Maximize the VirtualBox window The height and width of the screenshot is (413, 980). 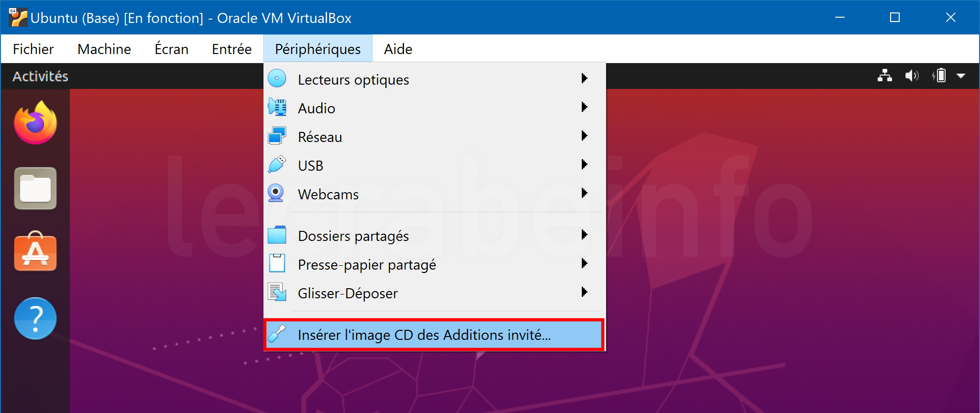tap(895, 18)
